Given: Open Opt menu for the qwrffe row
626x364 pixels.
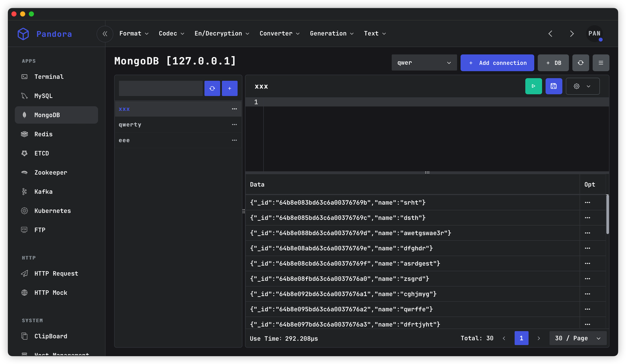Looking at the screenshot, I should tap(587, 309).
